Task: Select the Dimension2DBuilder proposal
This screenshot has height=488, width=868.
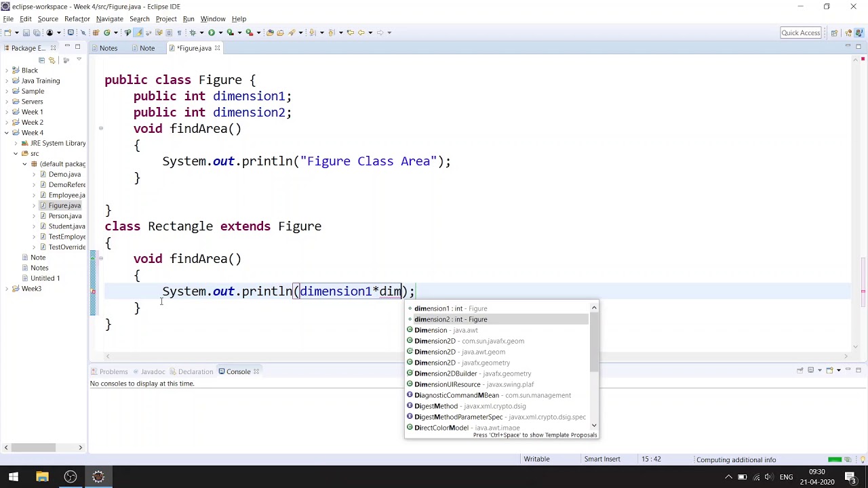Action: coord(496,373)
